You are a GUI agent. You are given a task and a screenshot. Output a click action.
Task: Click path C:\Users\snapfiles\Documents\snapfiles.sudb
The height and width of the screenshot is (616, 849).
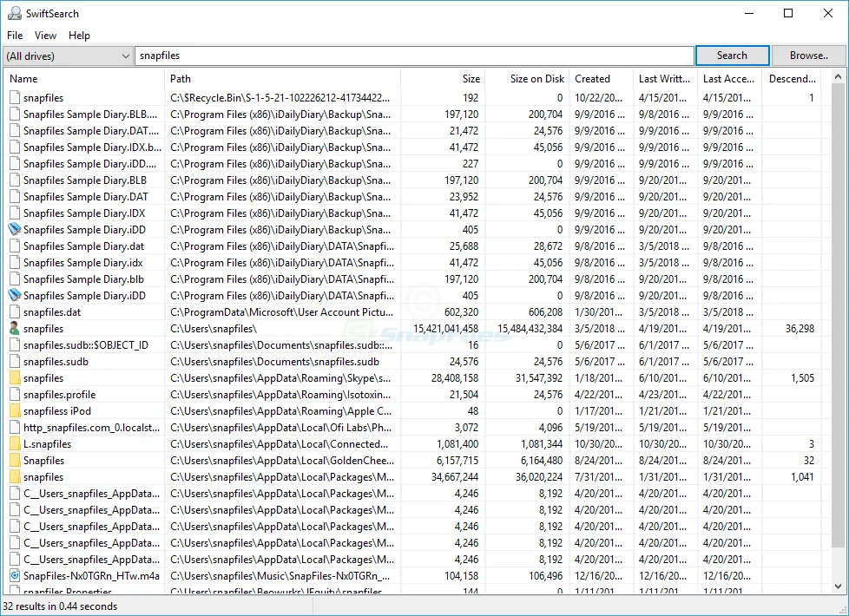tap(274, 362)
